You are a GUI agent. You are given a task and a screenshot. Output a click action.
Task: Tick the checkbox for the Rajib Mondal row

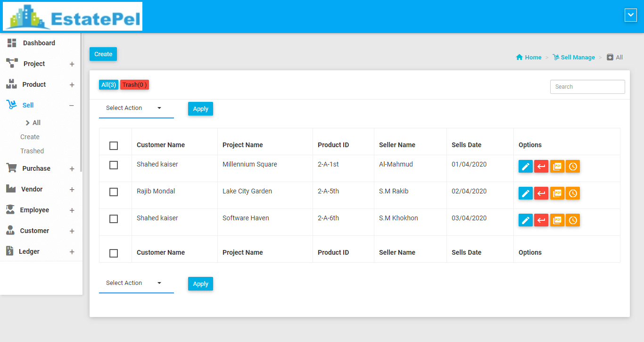pyautogui.click(x=114, y=192)
